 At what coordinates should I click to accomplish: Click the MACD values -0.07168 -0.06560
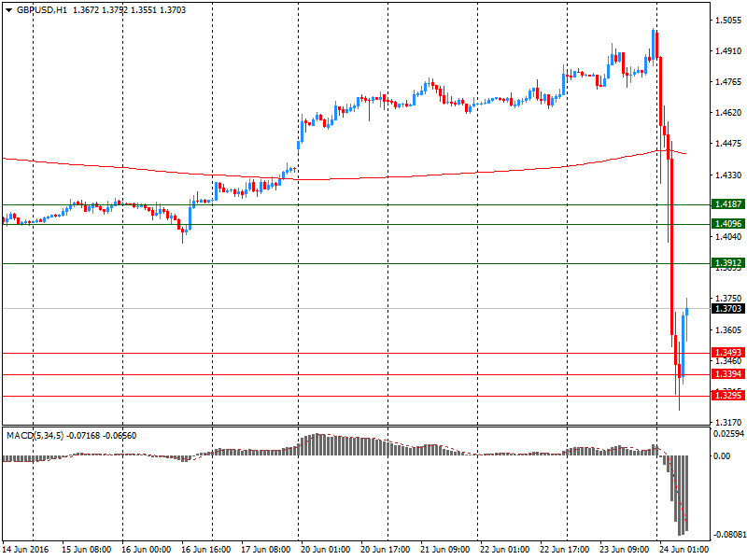102,436
